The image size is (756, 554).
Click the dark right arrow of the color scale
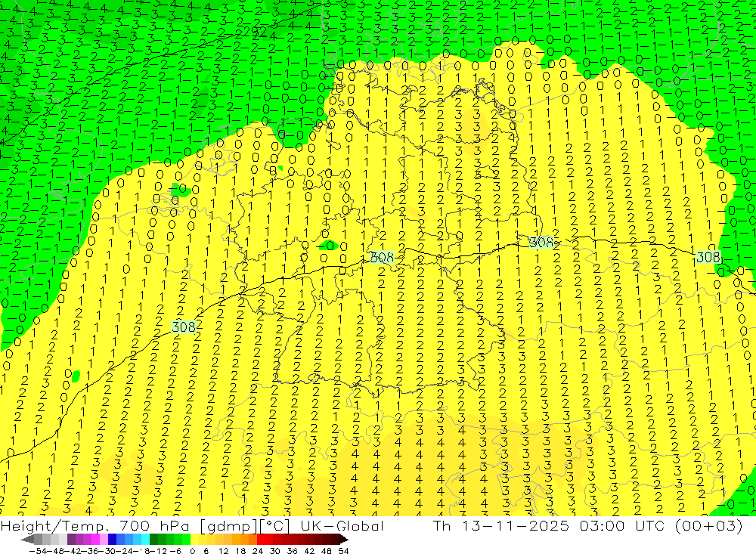[344, 540]
